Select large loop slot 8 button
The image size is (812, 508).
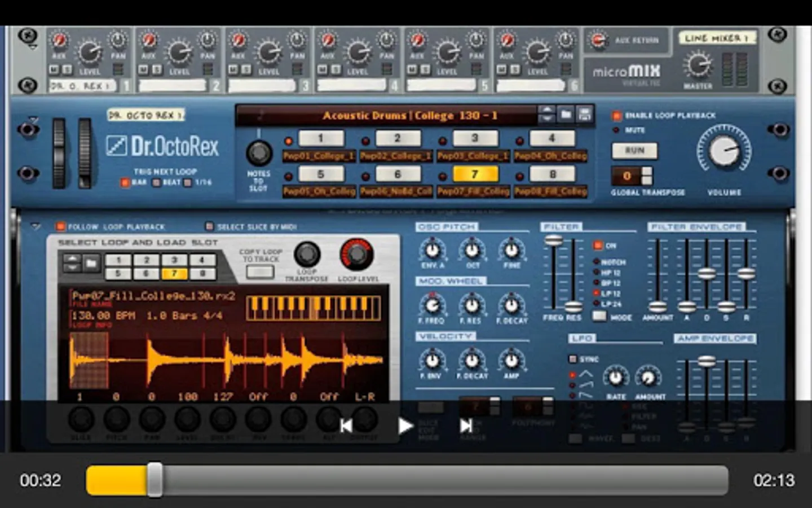(552, 174)
